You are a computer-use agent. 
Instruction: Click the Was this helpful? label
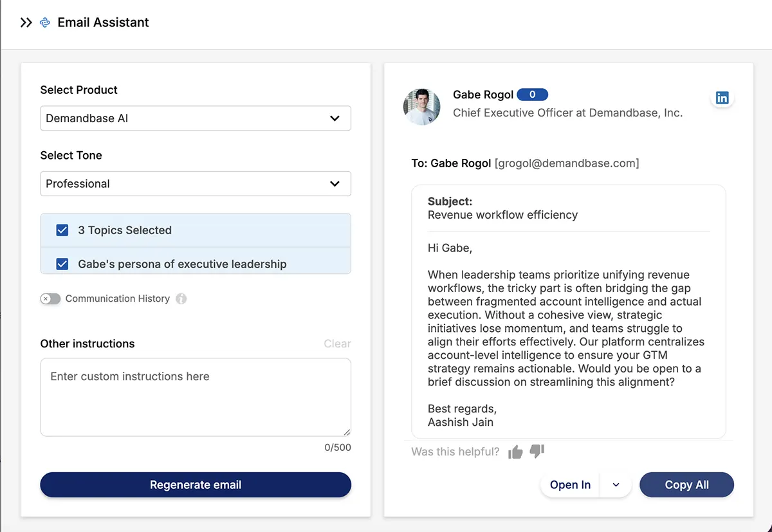(x=455, y=452)
